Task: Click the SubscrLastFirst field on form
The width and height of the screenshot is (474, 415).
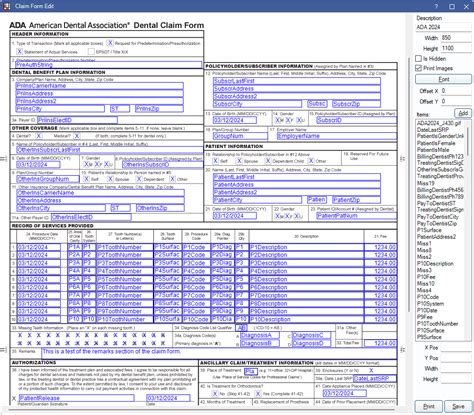Action: pos(297,81)
